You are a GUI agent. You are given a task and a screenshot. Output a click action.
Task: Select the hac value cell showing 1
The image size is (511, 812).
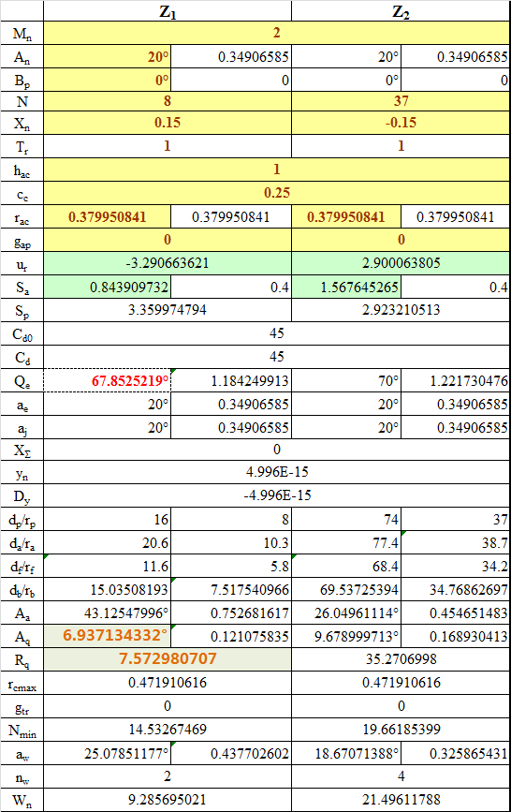276,170
